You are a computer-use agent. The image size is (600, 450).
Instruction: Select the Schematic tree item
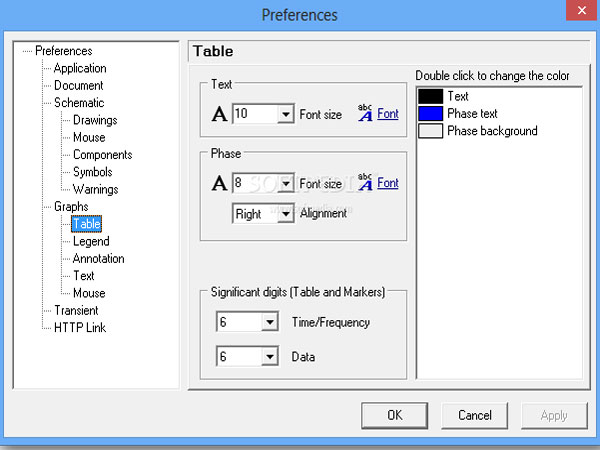(78, 103)
